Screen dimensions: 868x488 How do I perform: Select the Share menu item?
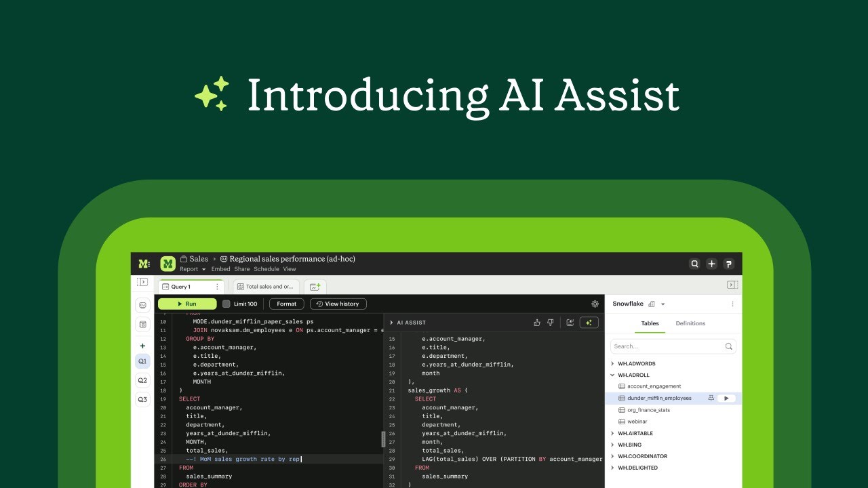tap(242, 269)
